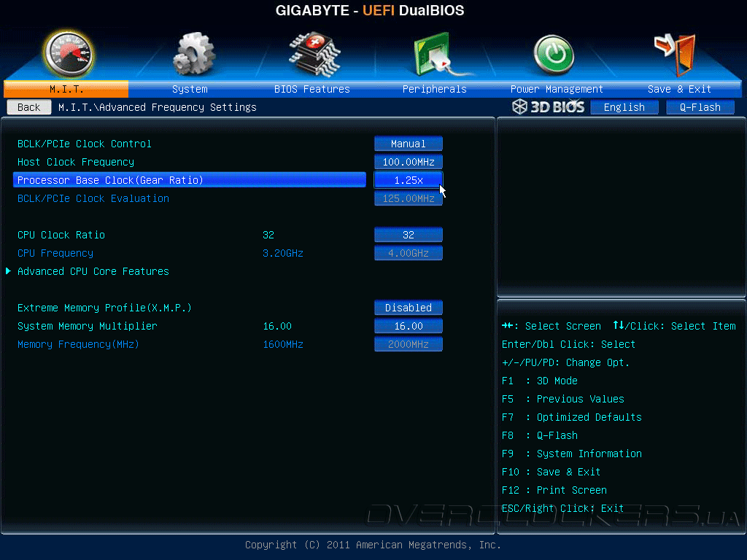Select the BCLK/PCIe Clock Evaluation label
Image resolution: width=747 pixels, height=560 pixels.
tap(93, 198)
